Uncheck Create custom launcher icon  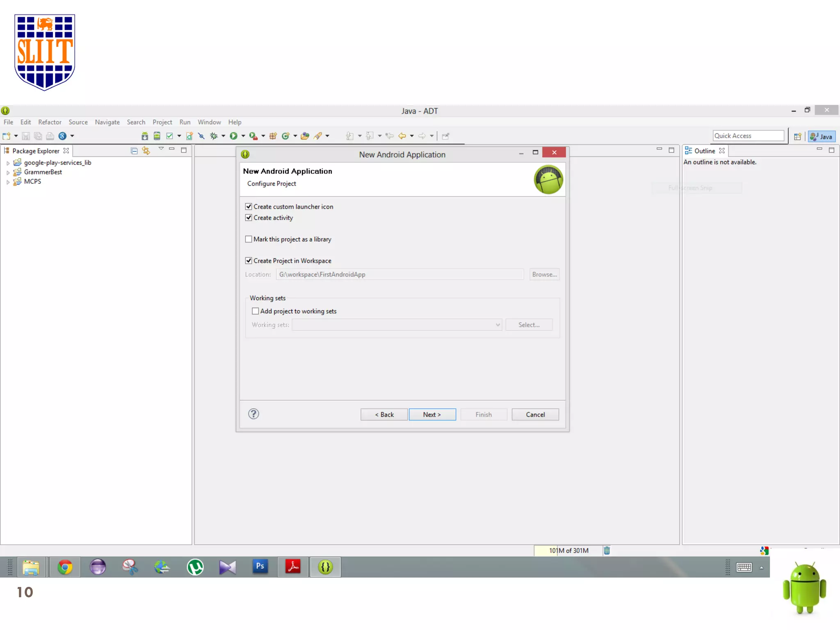[x=249, y=207]
